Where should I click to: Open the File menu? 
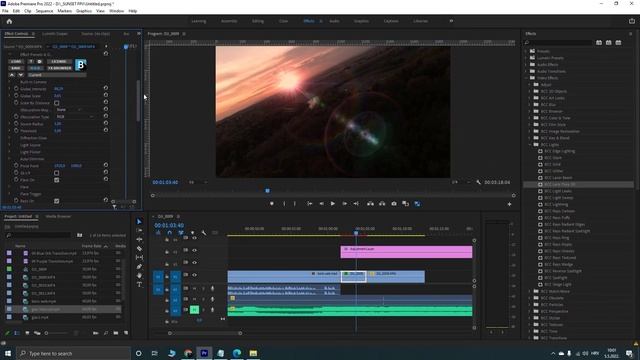pyautogui.click(x=5, y=11)
